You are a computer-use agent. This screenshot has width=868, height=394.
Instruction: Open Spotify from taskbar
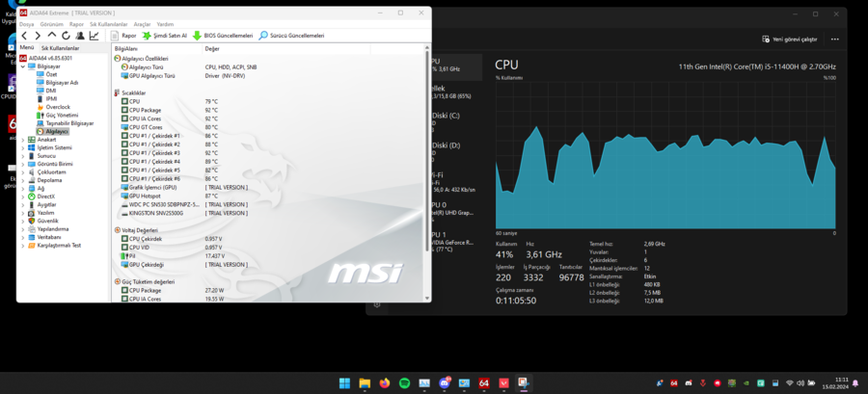coord(405,383)
